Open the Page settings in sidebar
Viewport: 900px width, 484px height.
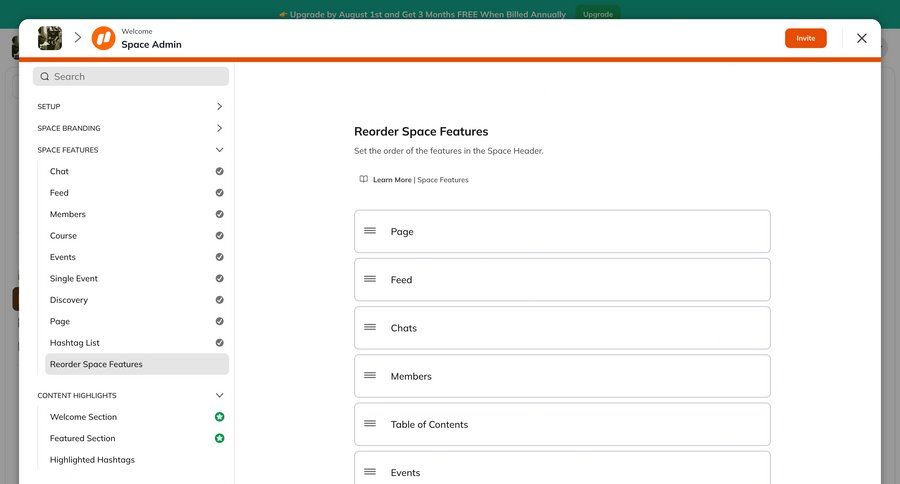point(60,322)
